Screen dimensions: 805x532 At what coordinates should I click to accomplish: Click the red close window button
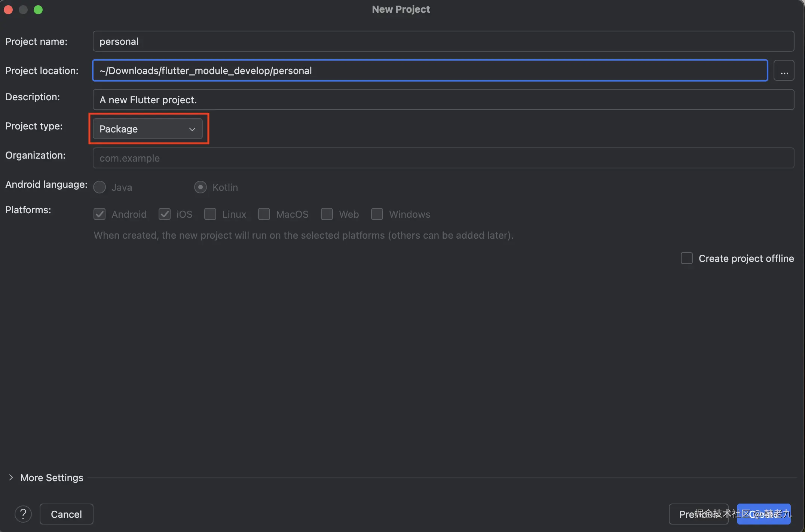(8, 10)
